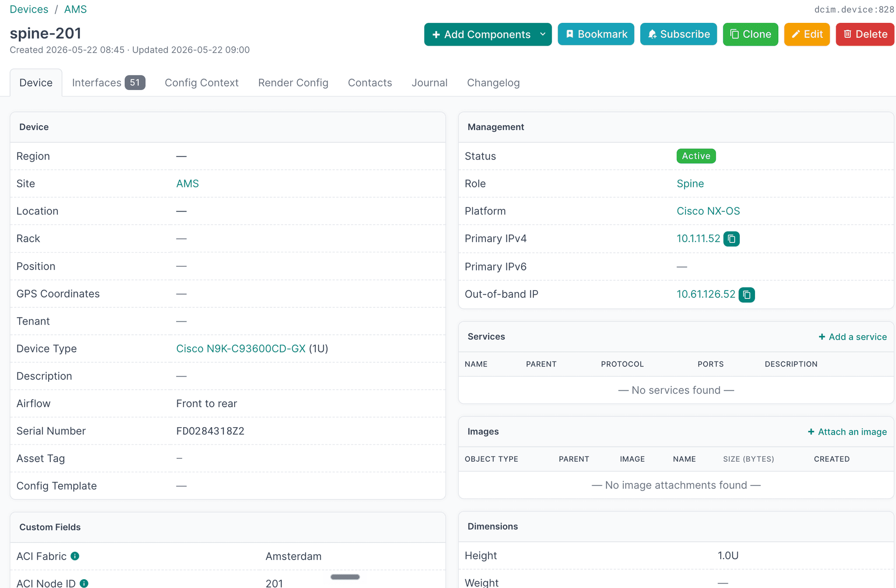Switch to the Config Context tab
This screenshot has width=896, height=588.
point(202,83)
